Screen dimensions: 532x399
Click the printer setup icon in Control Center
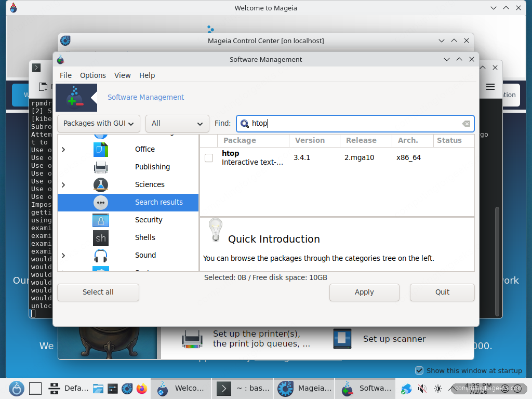click(192, 339)
